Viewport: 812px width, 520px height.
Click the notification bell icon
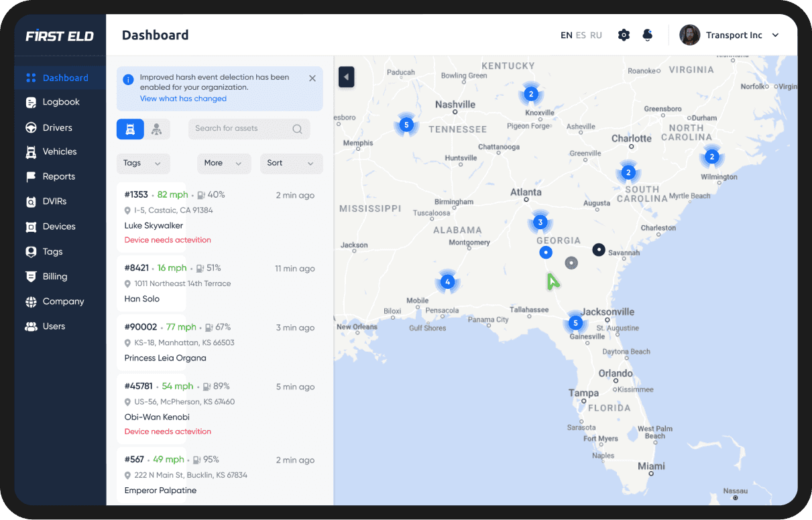(x=647, y=35)
